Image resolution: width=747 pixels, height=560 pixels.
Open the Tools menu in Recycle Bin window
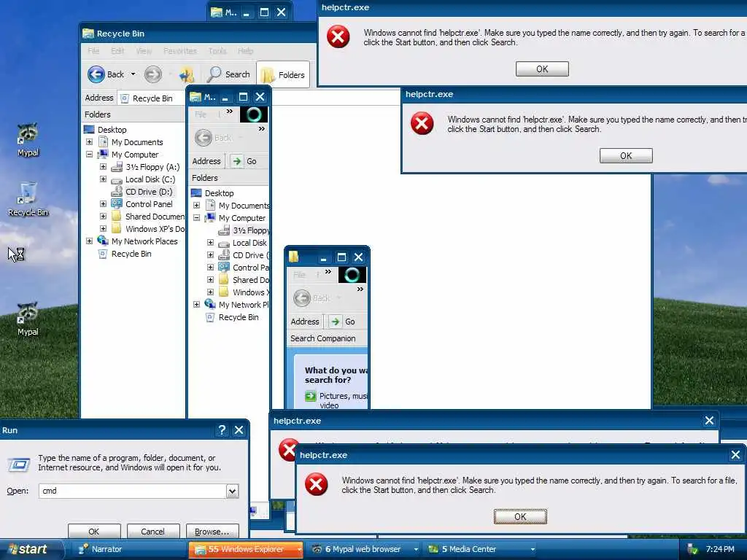[x=217, y=50]
